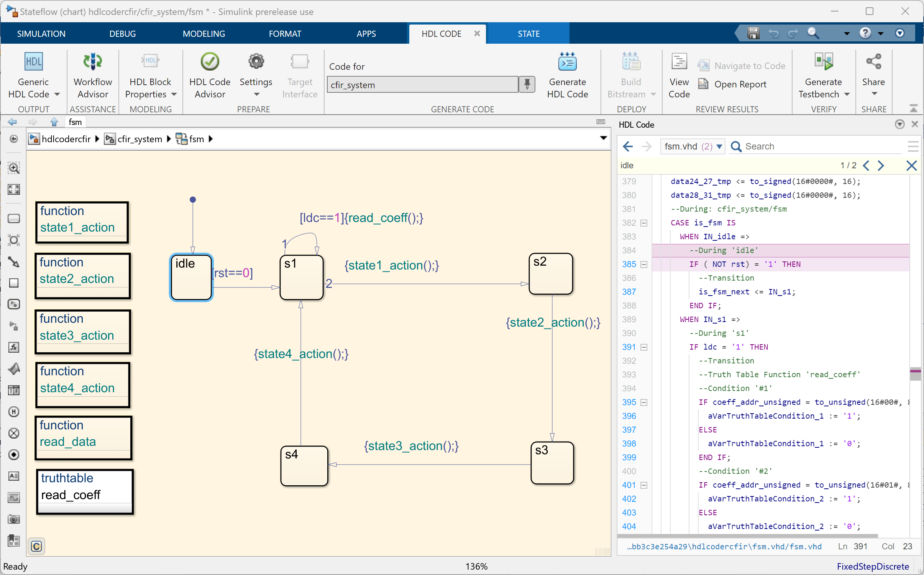Expand the Generic HDL Code dropdown
924x575 pixels.
click(57, 94)
